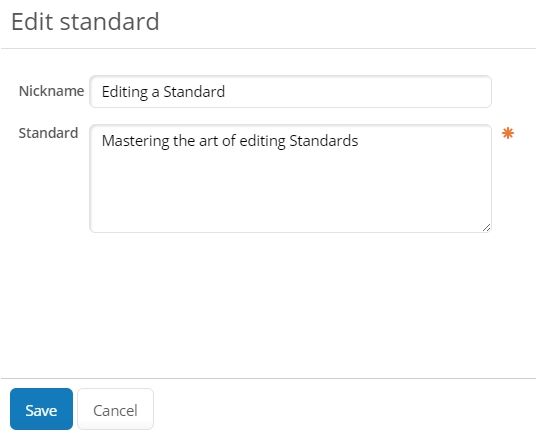Place cursor on the word art

pyautogui.click(x=209, y=141)
